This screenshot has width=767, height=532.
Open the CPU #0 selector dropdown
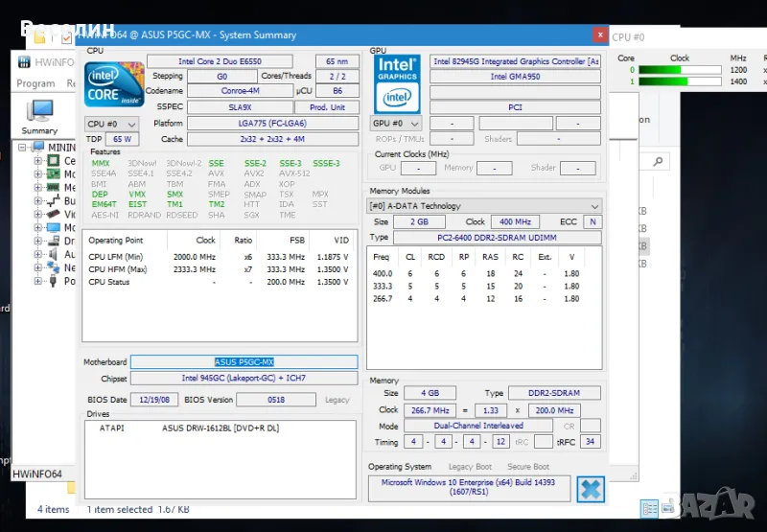click(112, 124)
